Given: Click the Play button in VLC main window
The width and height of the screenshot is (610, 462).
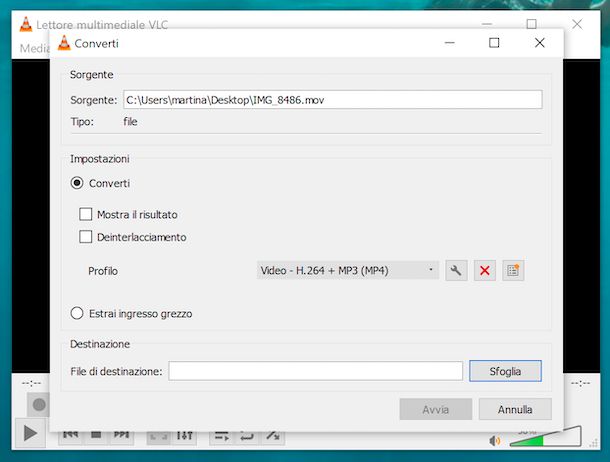Looking at the screenshot, I should pyautogui.click(x=30, y=433).
